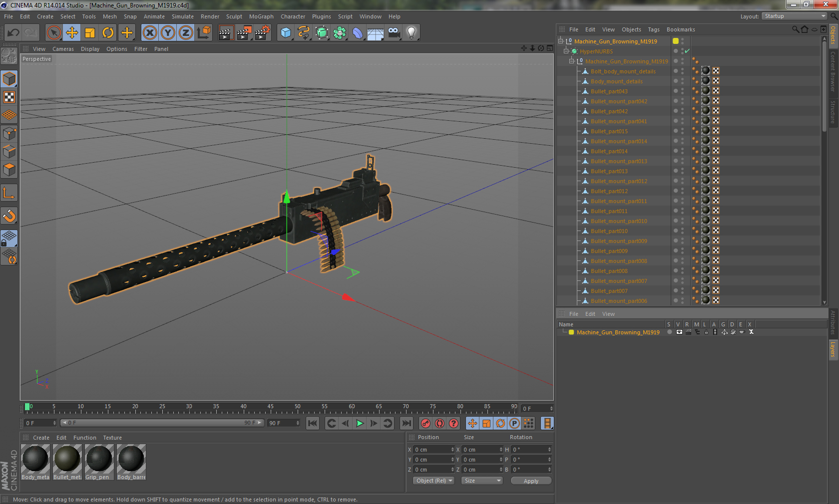Switch to Polygons mode
Image resolution: width=839 pixels, height=504 pixels.
pos(9,170)
